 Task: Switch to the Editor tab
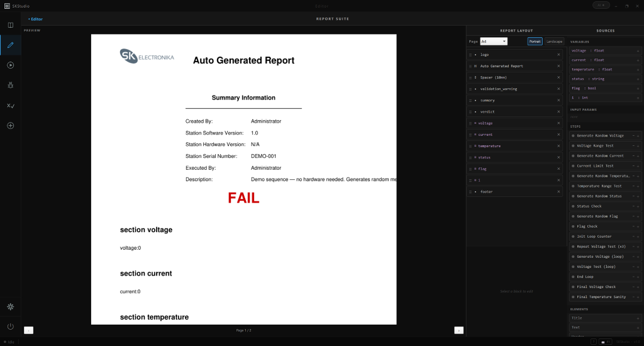click(x=36, y=19)
